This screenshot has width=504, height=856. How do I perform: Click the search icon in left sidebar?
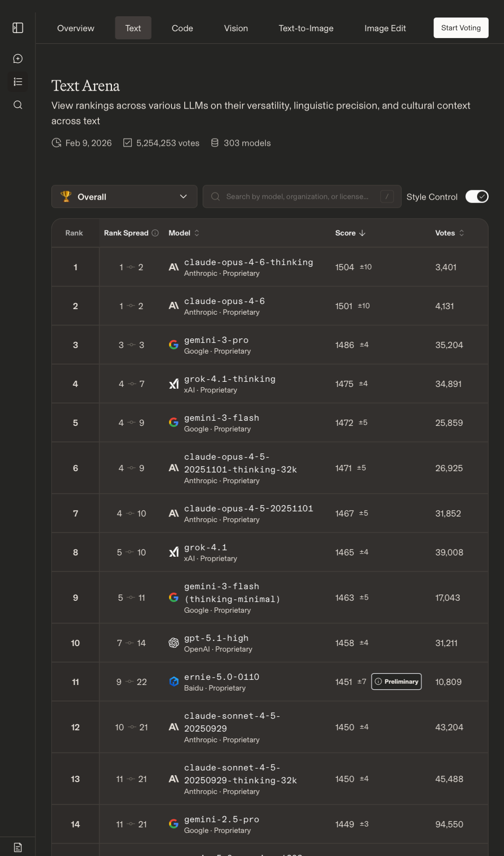coord(18,105)
